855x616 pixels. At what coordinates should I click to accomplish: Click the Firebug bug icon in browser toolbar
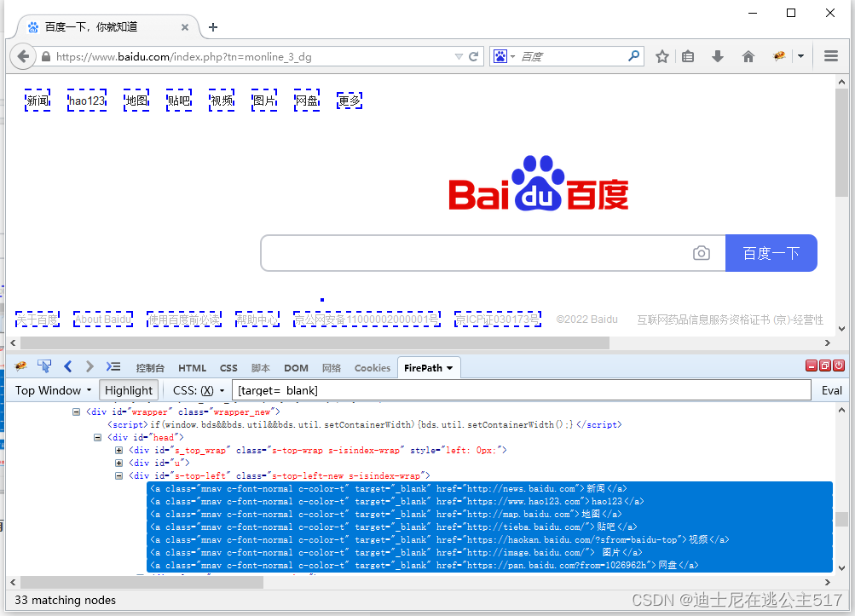pos(779,56)
